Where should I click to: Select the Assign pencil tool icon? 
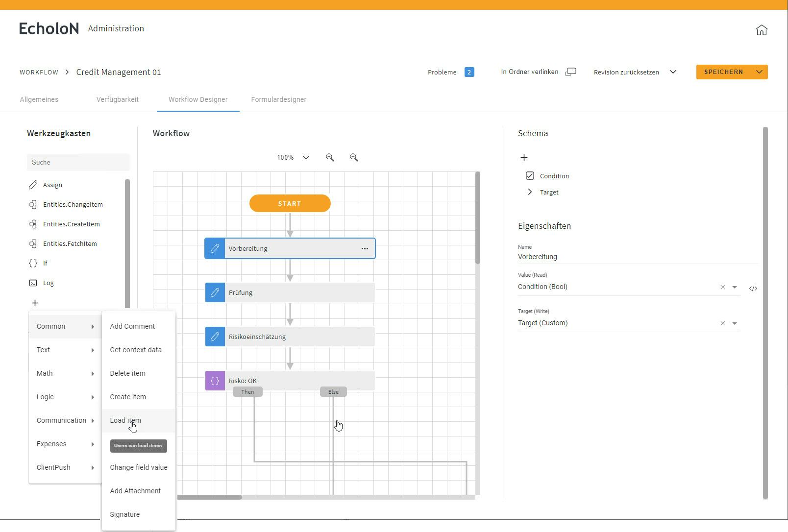coord(33,185)
